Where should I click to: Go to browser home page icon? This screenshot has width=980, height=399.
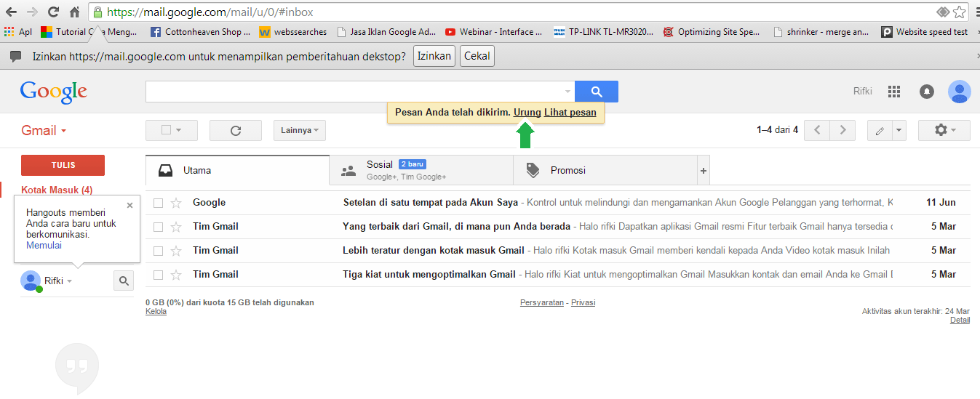pos(74,12)
